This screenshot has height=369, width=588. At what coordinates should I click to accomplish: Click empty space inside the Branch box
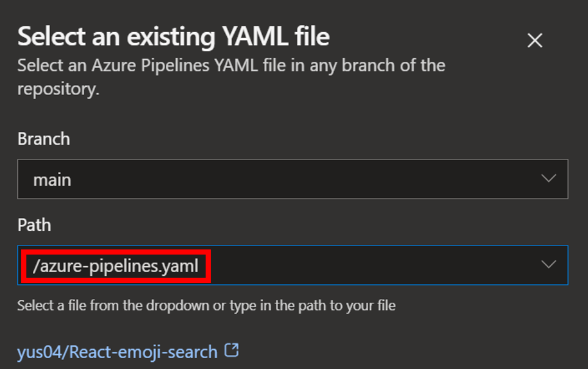point(321,179)
